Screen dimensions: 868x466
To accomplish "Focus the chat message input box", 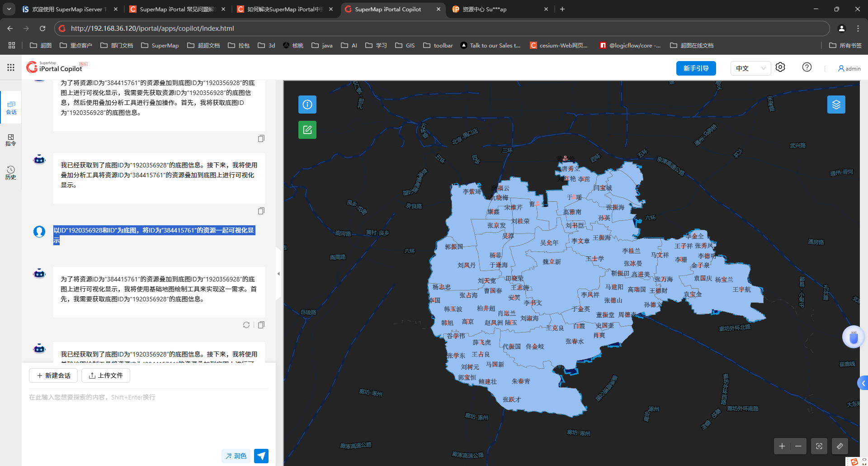I will pos(148,416).
